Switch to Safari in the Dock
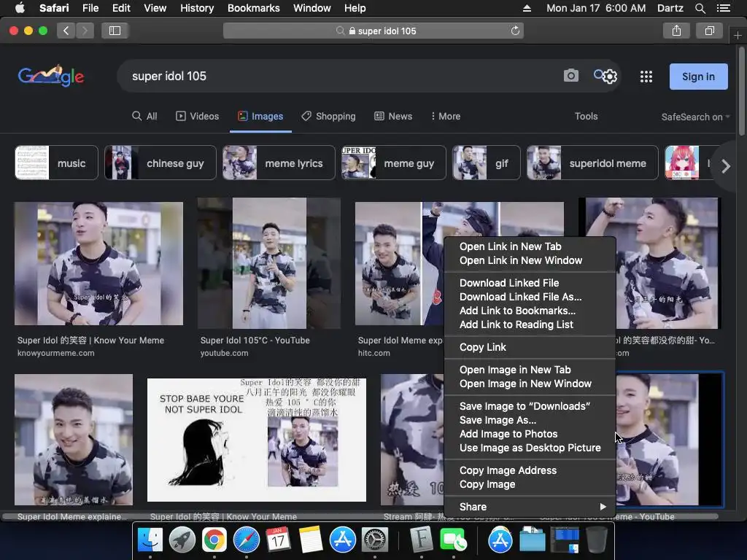The width and height of the screenshot is (747, 560). [x=247, y=540]
